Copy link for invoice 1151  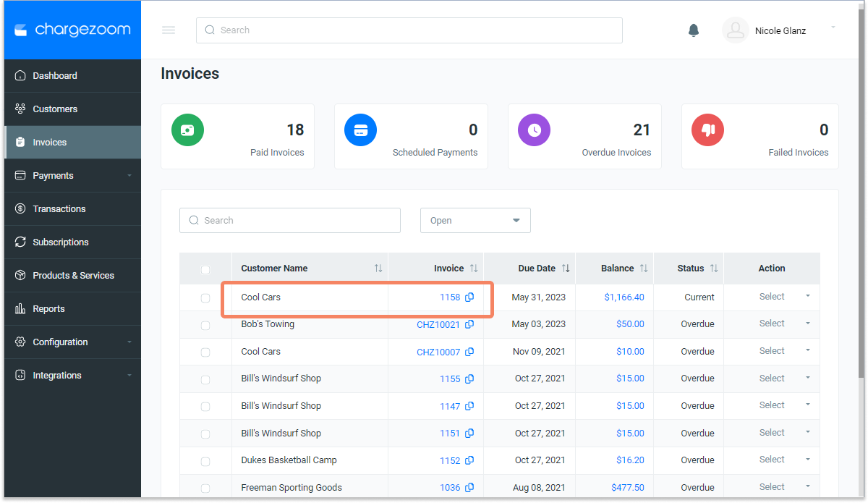coord(469,434)
